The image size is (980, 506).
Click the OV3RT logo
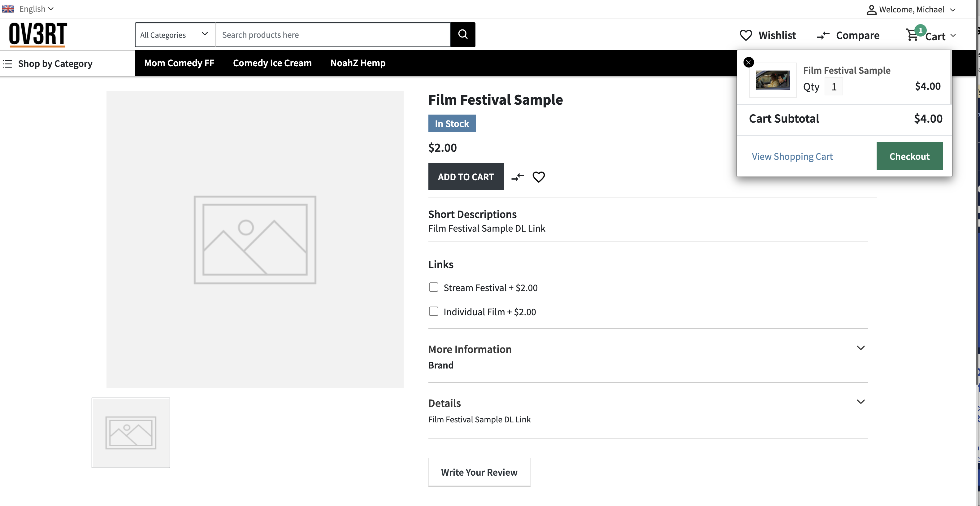[x=38, y=35]
